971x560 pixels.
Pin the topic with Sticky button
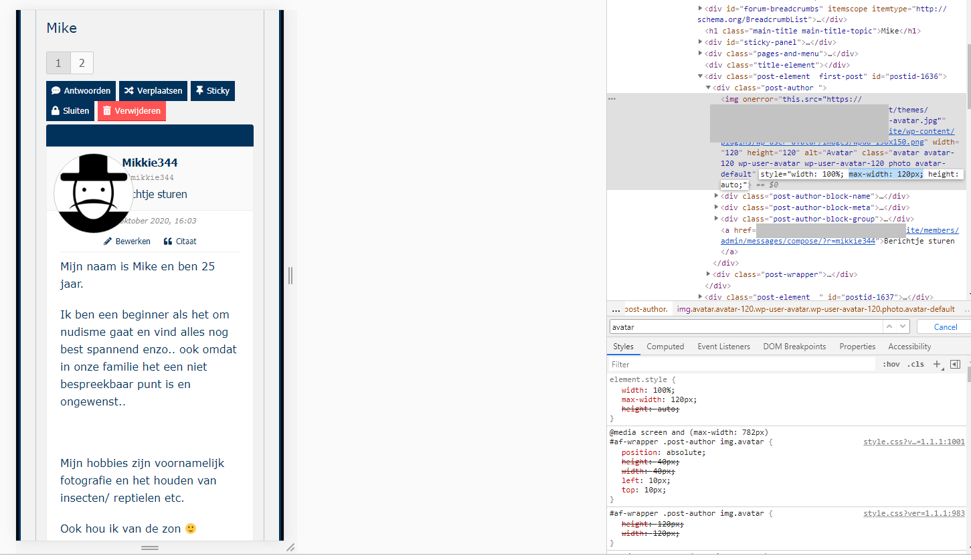pyautogui.click(x=212, y=91)
